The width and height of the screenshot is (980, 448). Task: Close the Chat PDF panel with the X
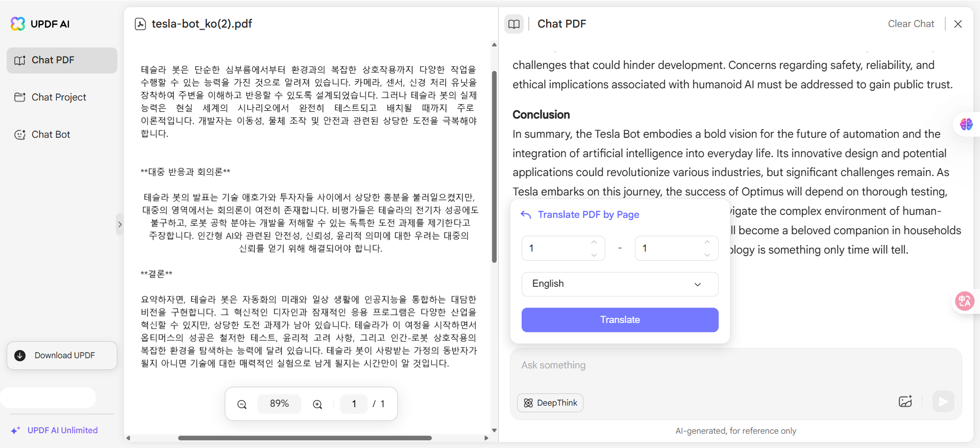[958, 24]
